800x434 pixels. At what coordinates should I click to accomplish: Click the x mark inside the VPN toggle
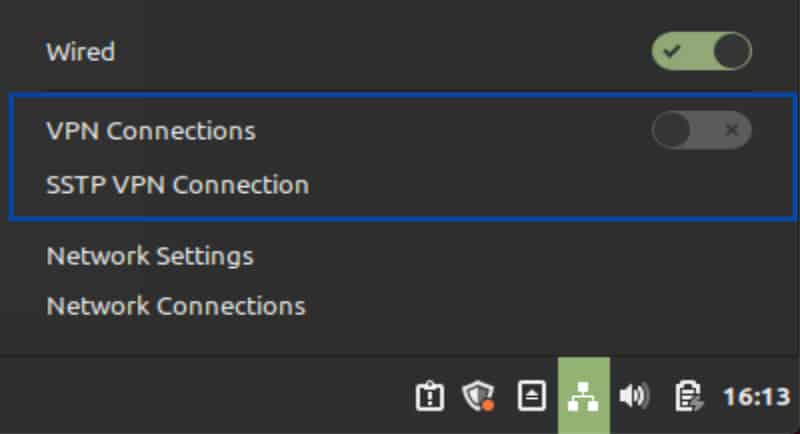(732, 130)
